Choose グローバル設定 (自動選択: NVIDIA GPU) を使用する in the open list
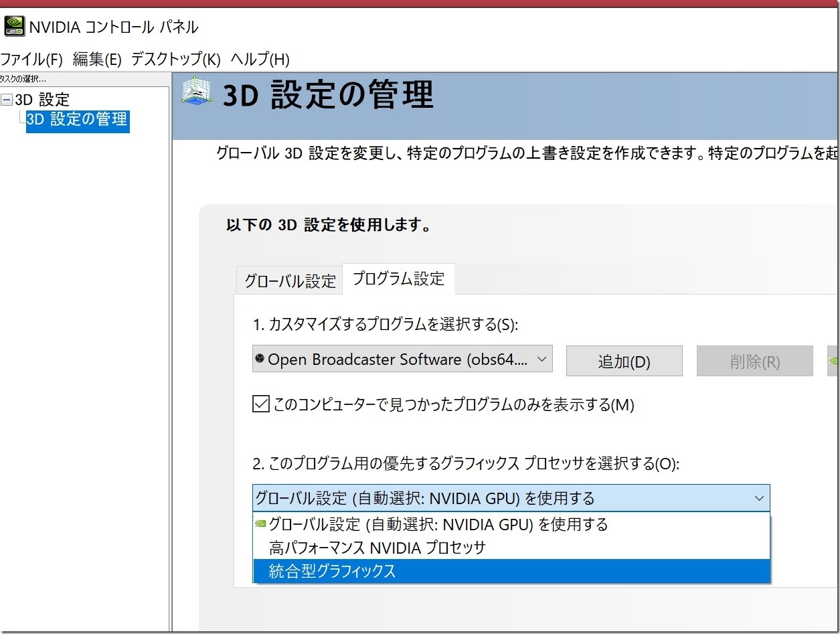 pyautogui.click(x=511, y=524)
